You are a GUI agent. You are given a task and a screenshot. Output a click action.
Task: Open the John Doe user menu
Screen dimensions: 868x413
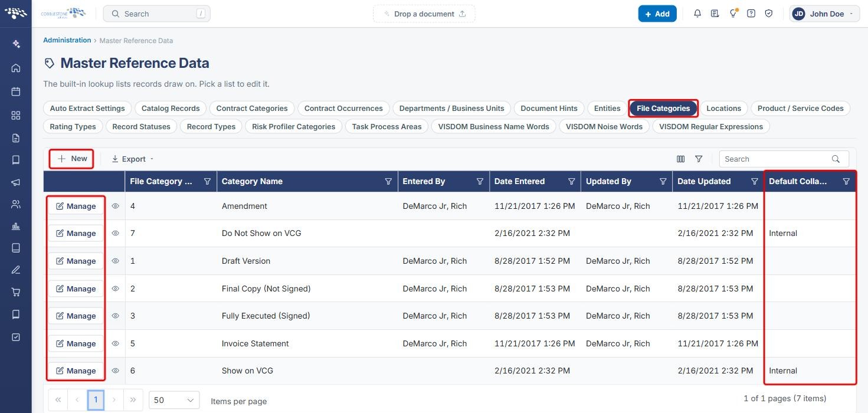coord(824,14)
